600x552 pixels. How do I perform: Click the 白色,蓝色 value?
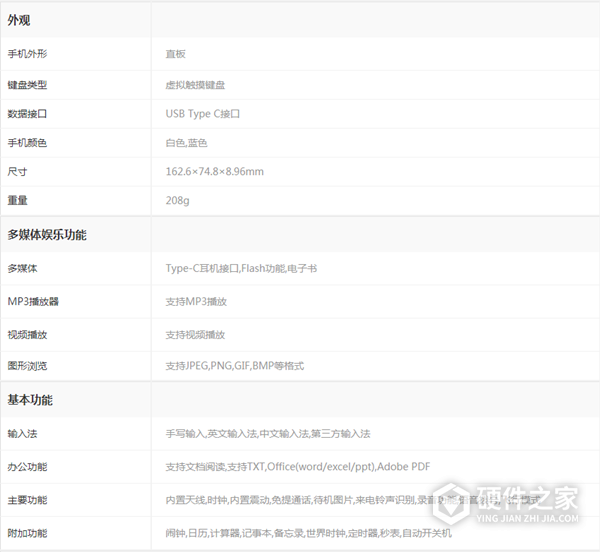186,143
